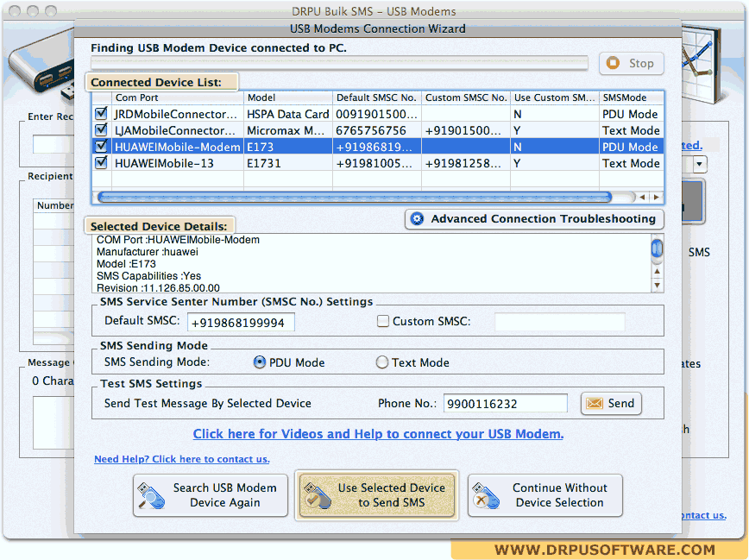Select the JRDMobileConnector device row

(x=377, y=114)
